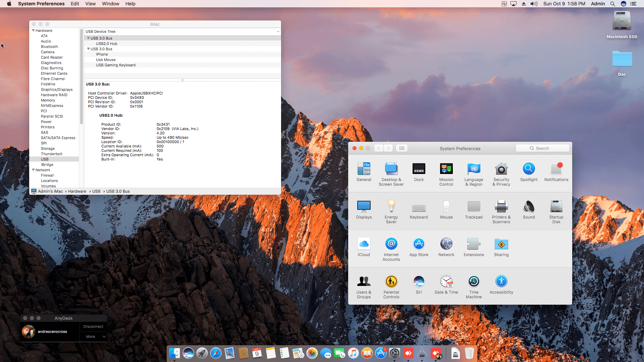
Task: Open Parental Controls preferences
Action: pyautogui.click(x=391, y=287)
